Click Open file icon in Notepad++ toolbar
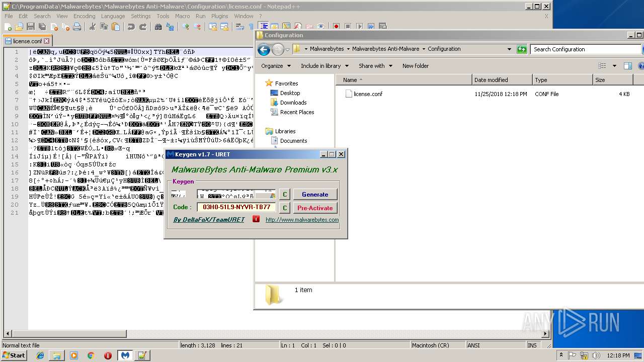The image size is (644, 362). point(19,27)
